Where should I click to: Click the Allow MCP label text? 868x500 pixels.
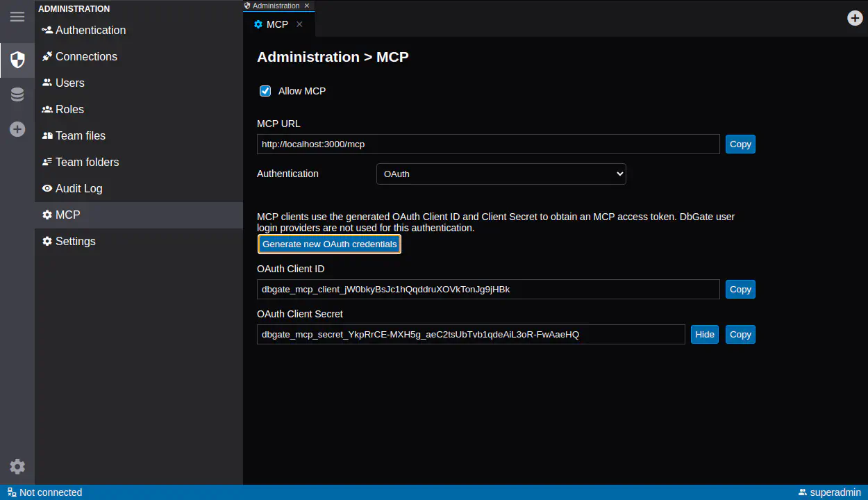(x=302, y=91)
